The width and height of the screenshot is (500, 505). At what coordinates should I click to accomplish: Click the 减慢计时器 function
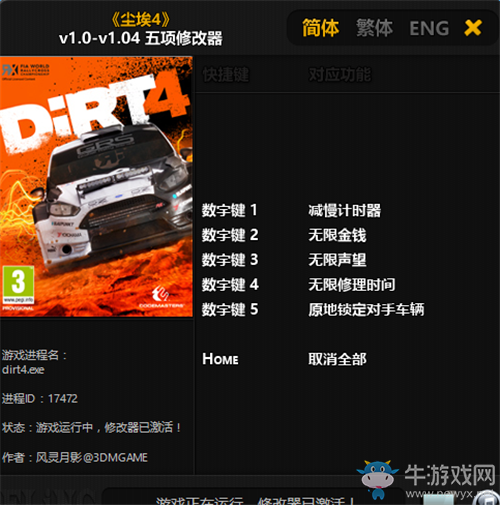click(344, 211)
